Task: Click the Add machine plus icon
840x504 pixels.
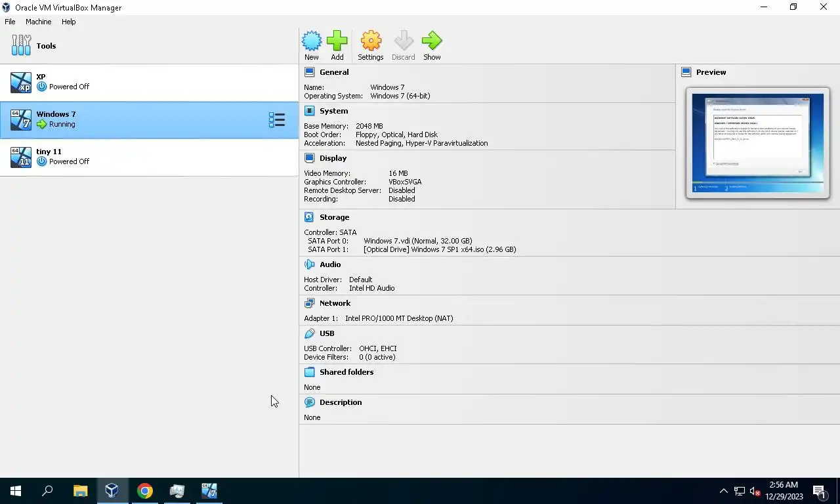Action: click(x=337, y=41)
